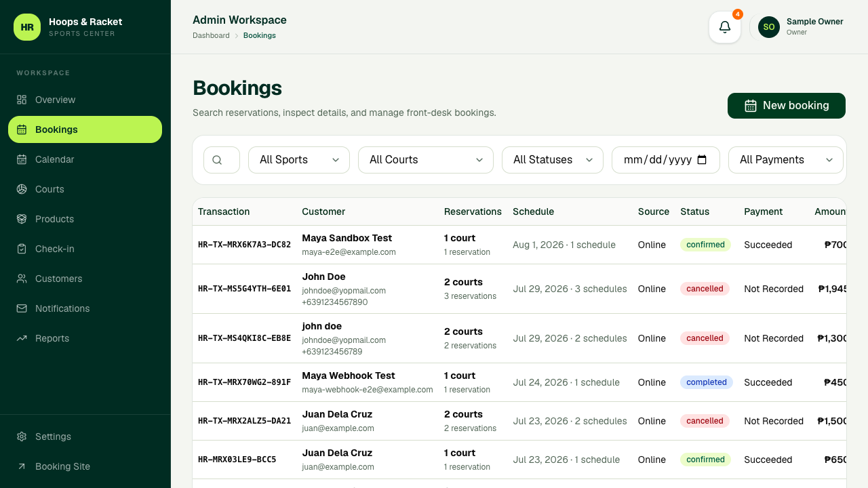Screen dimensions: 868x488
Task: Open the Calendar sidebar item
Action: (x=85, y=159)
